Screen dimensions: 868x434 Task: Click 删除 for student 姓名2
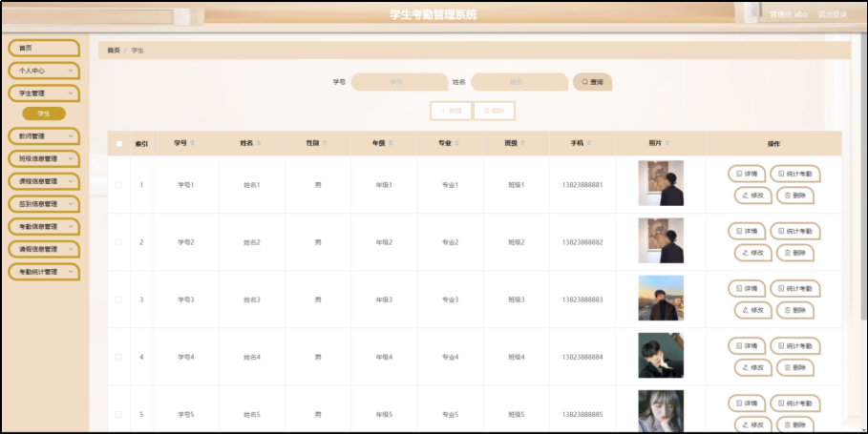click(x=794, y=253)
